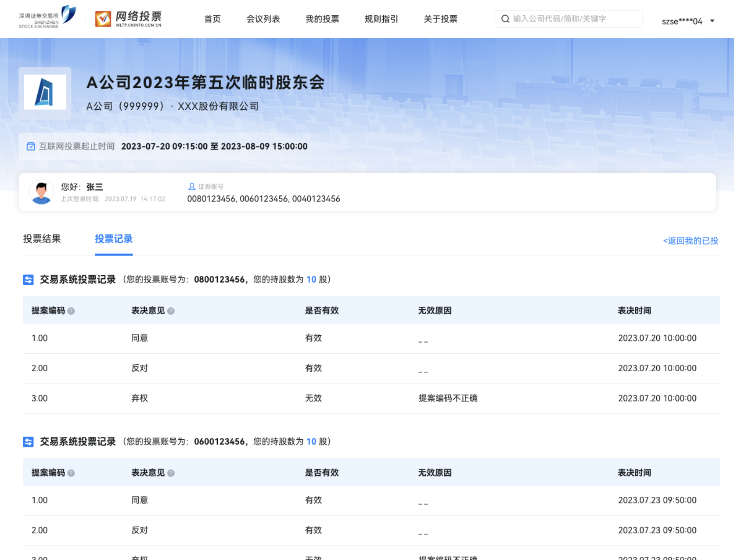This screenshot has width=734, height=560.
Task: Switch to the 投票结果 tab
Action: [x=42, y=239]
